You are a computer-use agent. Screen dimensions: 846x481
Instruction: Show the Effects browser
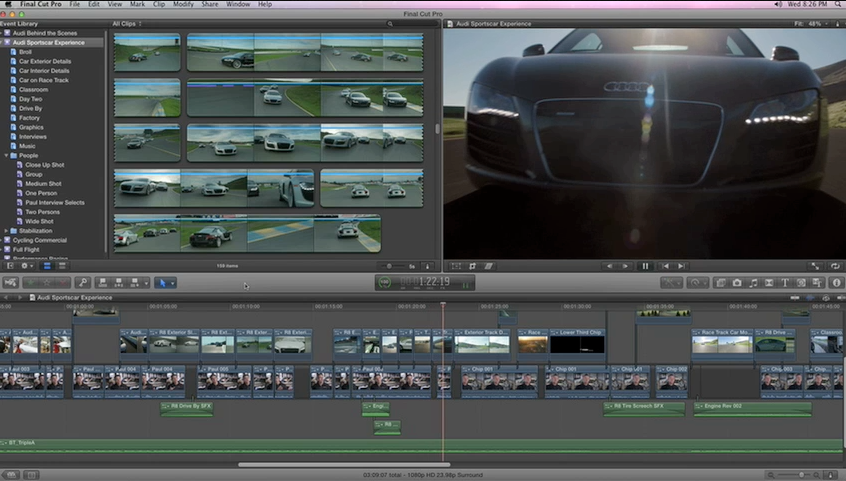tap(720, 282)
